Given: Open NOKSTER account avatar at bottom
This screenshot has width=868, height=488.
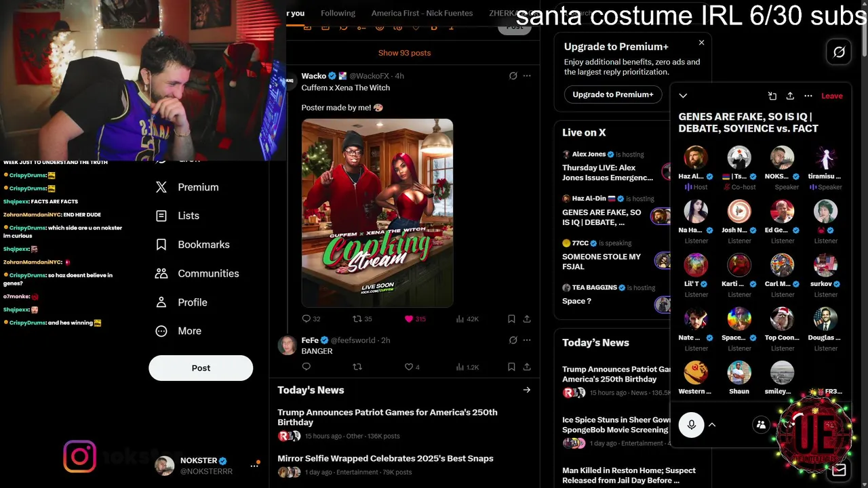Looking at the screenshot, I should (164, 466).
